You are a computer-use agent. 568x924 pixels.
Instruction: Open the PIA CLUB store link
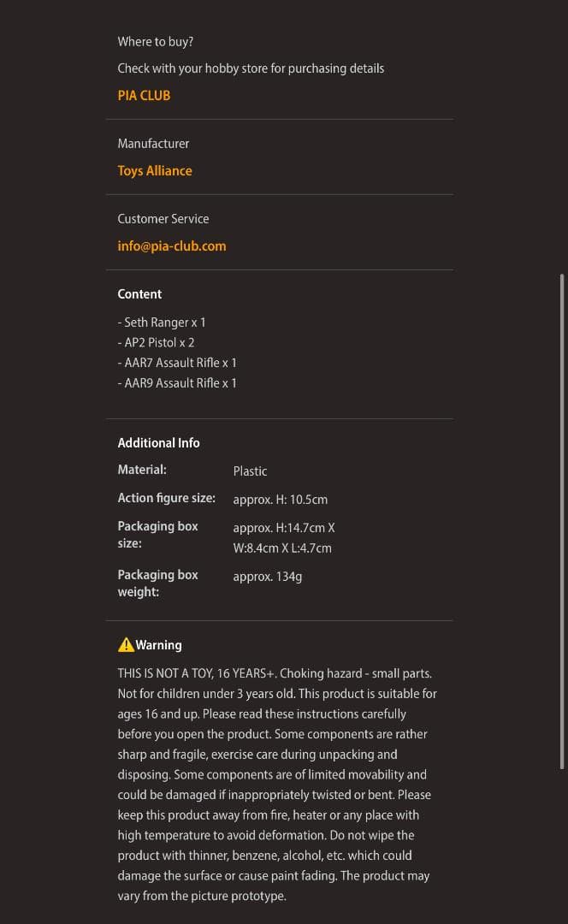pyautogui.click(x=144, y=96)
